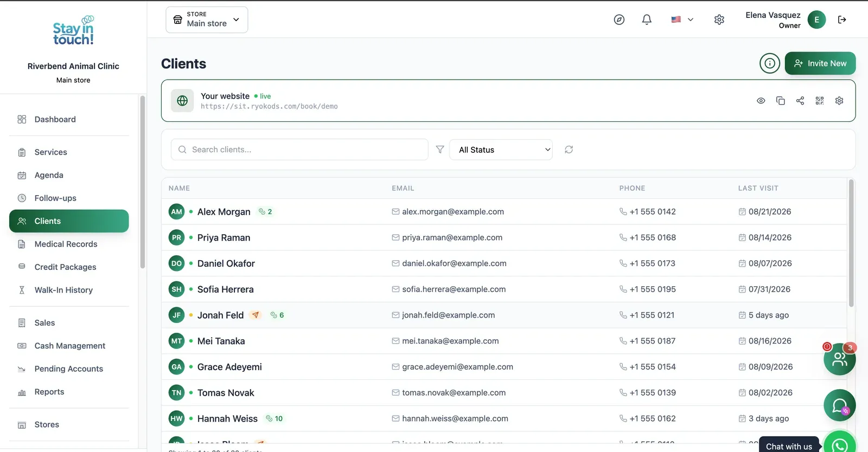Focus the Search clients field

[x=299, y=150]
